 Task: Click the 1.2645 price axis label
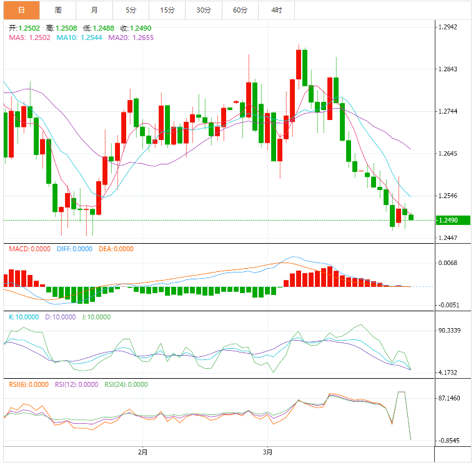tap(448, 154)
